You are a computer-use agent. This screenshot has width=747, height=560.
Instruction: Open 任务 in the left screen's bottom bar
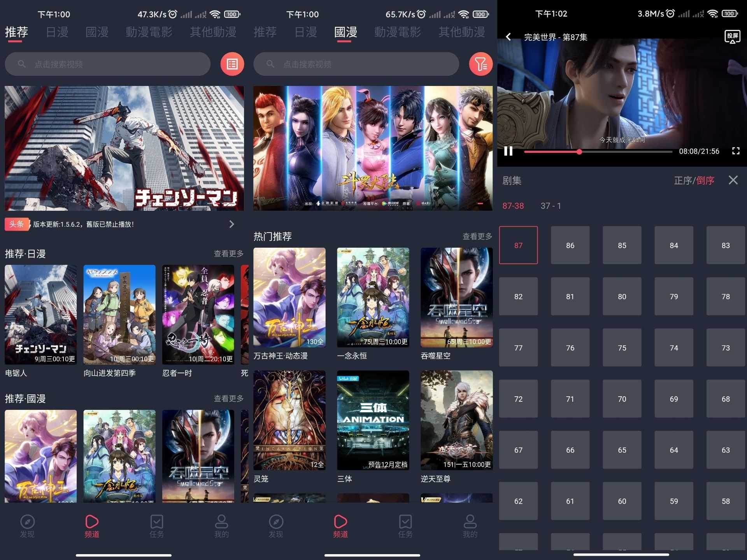tap(157, 527)
